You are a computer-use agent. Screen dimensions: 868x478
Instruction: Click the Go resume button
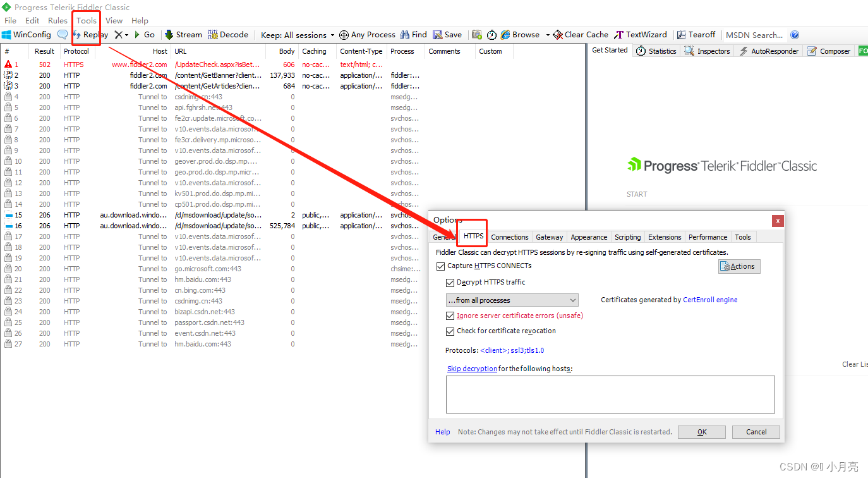click(x=144, y=35)
